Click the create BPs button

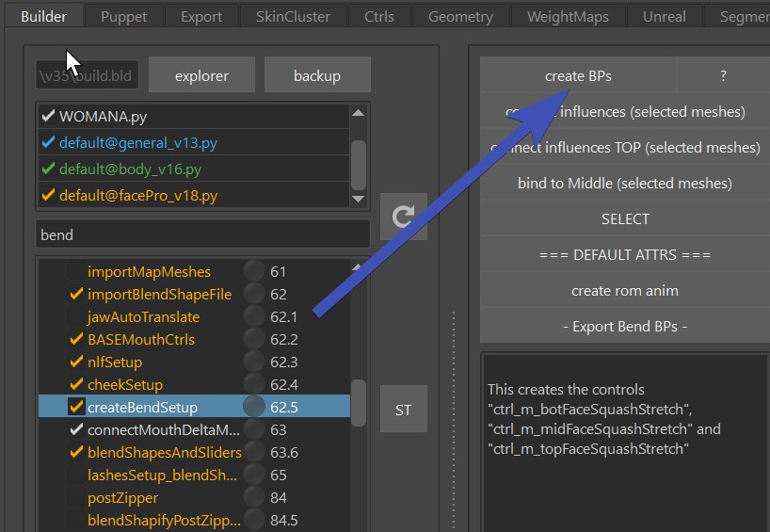click(579, 75)
